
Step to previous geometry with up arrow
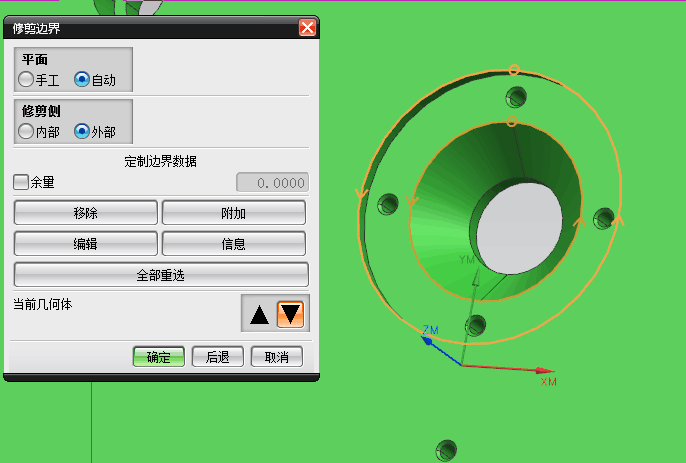tap(259, 314)
